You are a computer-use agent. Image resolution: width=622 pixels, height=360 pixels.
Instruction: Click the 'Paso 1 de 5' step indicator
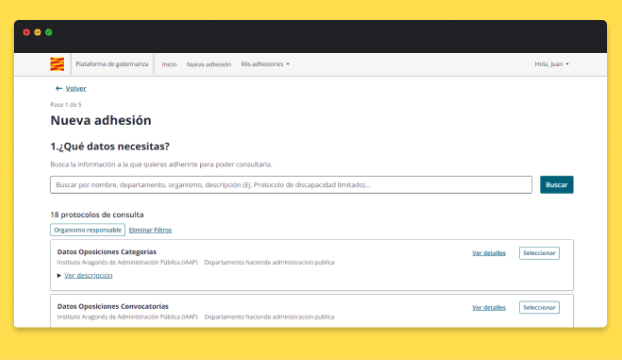66,105
